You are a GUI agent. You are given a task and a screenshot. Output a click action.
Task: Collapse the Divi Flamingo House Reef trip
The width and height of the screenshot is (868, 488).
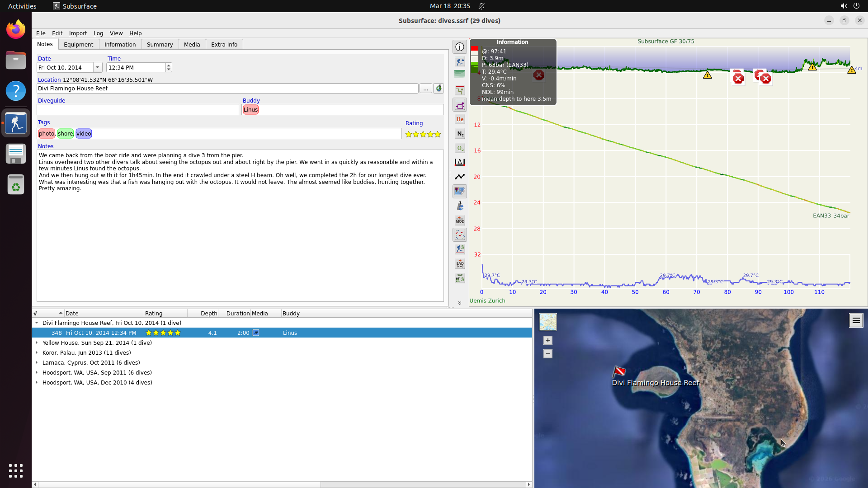(37, 323)
